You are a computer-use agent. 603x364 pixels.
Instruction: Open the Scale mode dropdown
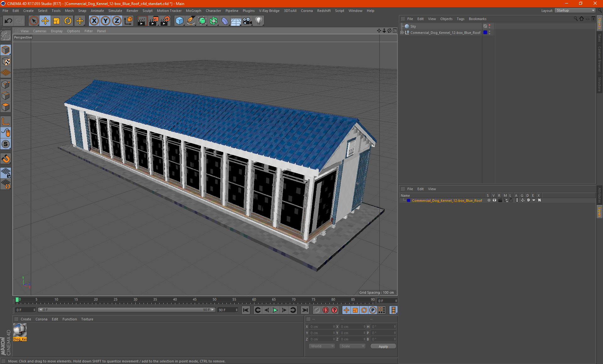[352, 346]
